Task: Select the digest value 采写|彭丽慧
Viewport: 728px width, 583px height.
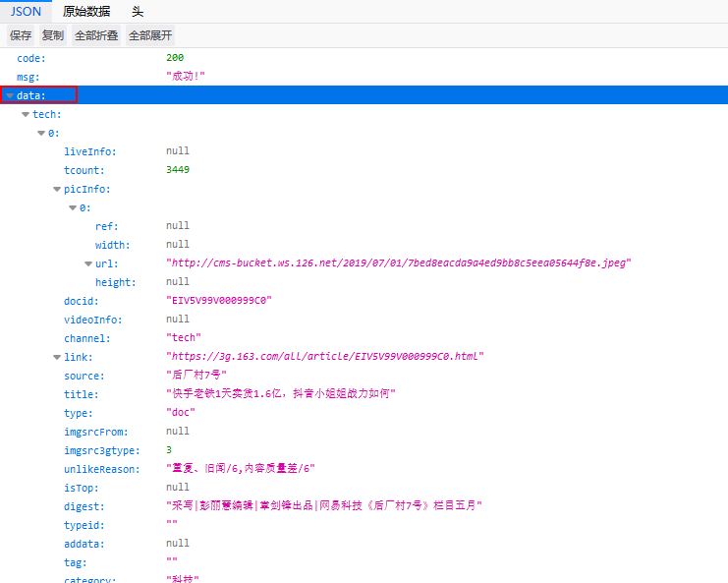Action: (324, 505)
